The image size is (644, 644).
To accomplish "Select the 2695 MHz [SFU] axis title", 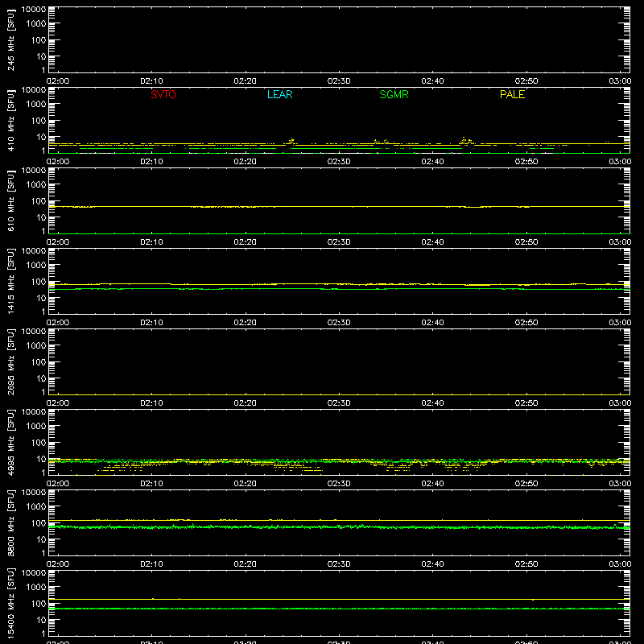I will 10,361.
